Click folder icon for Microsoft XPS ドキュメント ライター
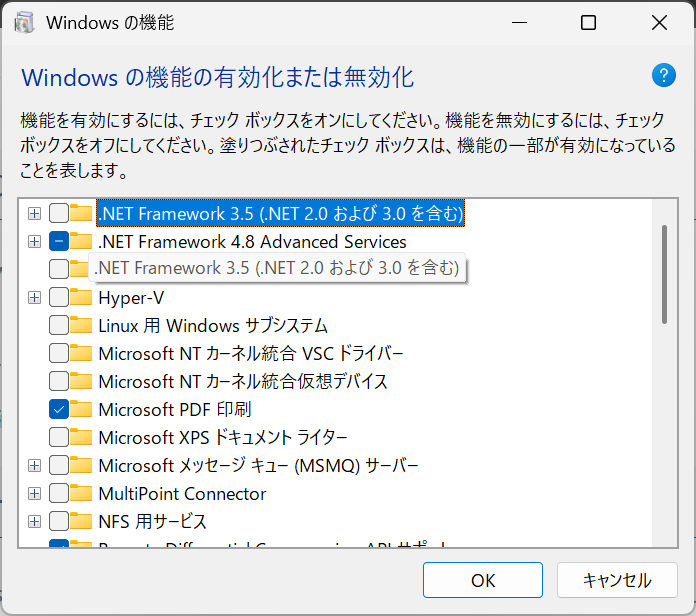The width and height of the screenshot is (696, 616). [x=81, y=438]
